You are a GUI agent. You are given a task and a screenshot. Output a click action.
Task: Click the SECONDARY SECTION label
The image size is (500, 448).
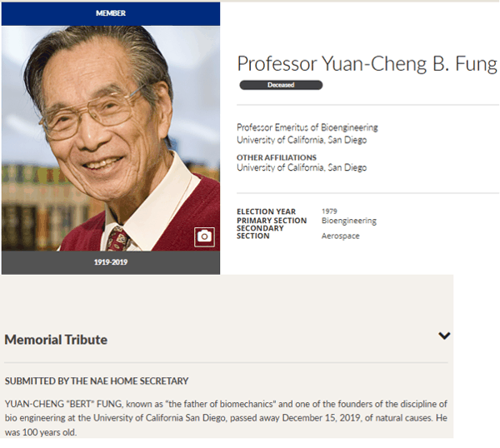260,232
